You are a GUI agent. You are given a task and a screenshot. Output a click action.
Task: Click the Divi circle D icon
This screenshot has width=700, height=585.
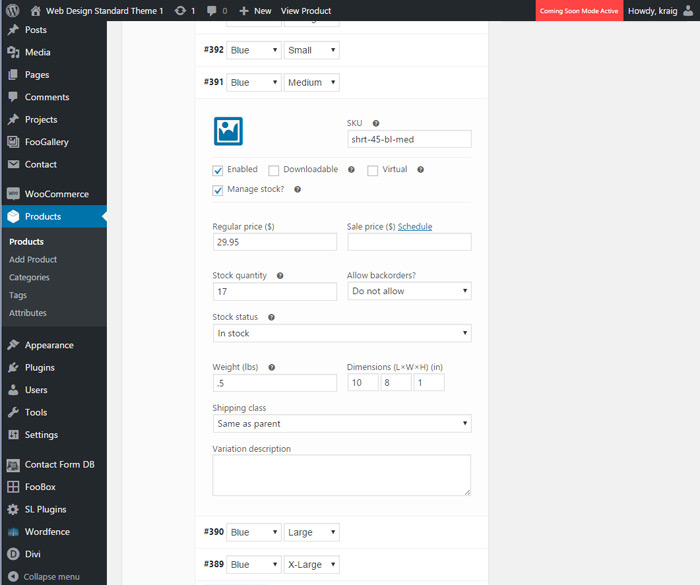coord(13,554)
